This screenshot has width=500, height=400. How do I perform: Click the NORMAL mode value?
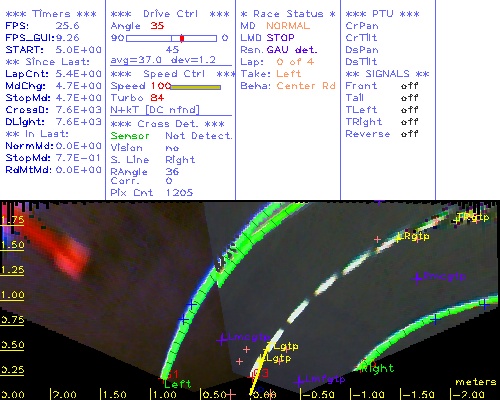(288, 26)
